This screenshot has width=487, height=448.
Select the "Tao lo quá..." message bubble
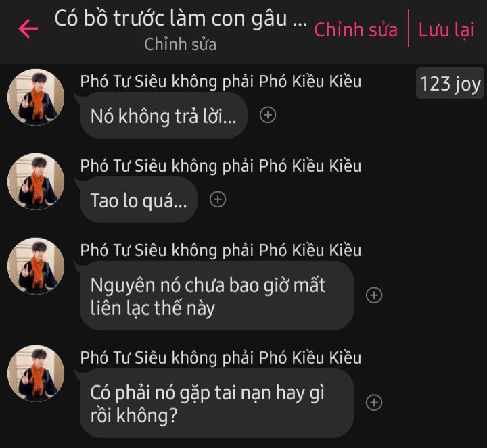[139, 200]
